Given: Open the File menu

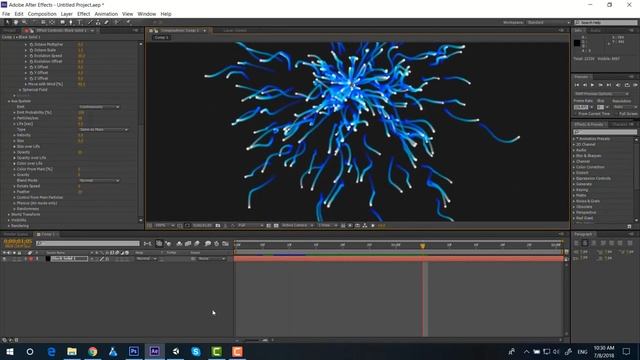Looking at the screenshot, I should click(6, 14).
